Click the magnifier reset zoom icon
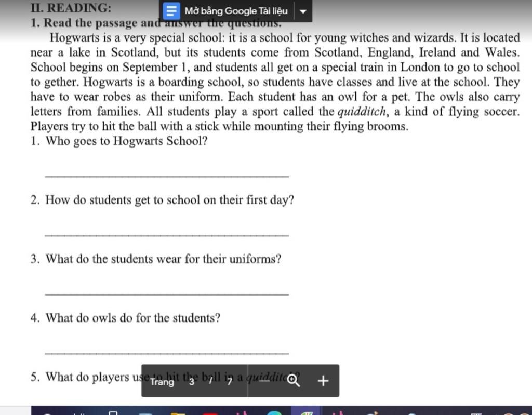Viewport: 532px width, 415px height. point(294,381)
